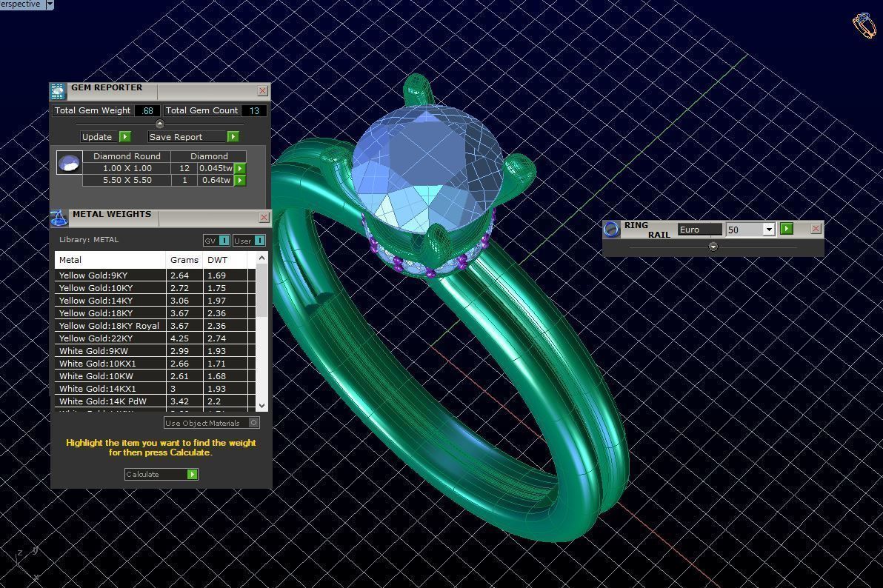
Task: Click green arrow for 5.50 X 5.50 row
Action: tap(240, 180)
